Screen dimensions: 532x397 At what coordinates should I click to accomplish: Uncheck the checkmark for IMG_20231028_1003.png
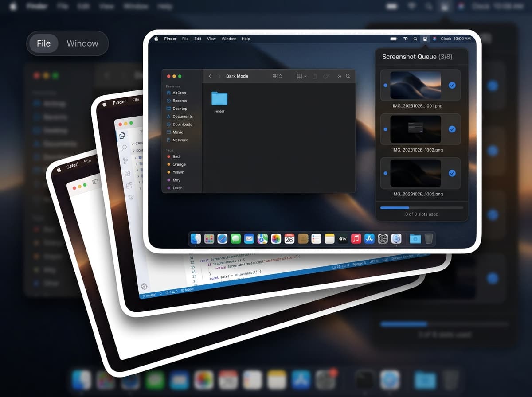452,173
